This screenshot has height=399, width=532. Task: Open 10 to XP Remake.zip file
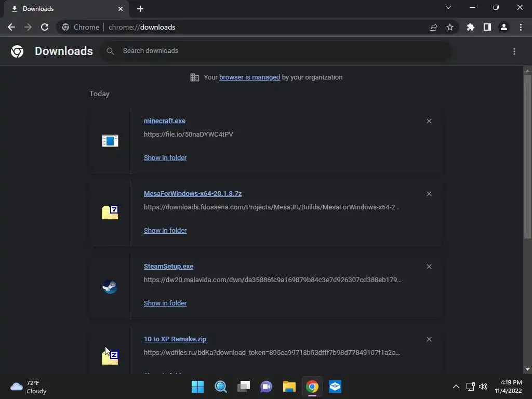(x=175, y=339)
